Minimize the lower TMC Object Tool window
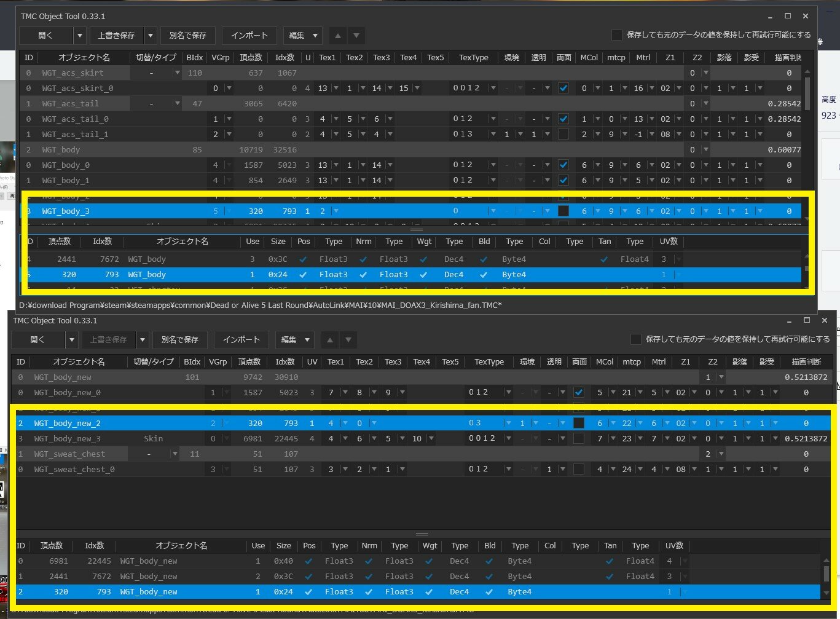The image size is (840, 619). click(789, 320)
